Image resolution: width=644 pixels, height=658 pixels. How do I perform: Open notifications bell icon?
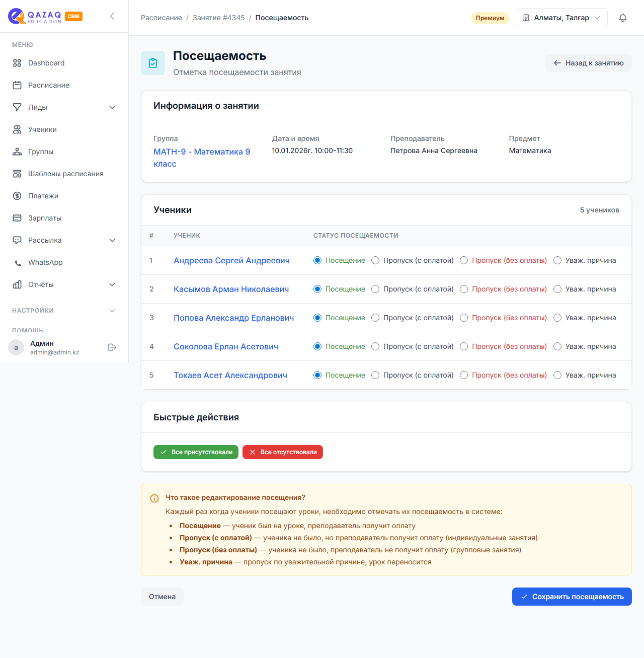point(623,18)
